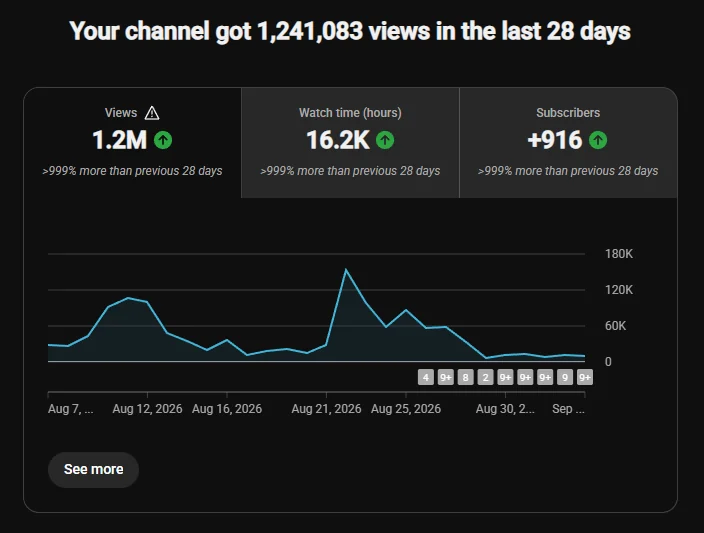
Task: Select the Subscribers tab
Action: [x=568, y=143]
